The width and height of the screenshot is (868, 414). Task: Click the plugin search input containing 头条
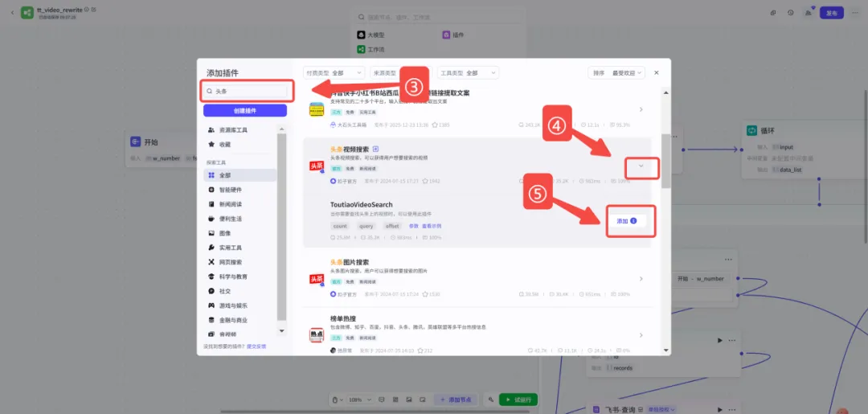pos(244,92)
